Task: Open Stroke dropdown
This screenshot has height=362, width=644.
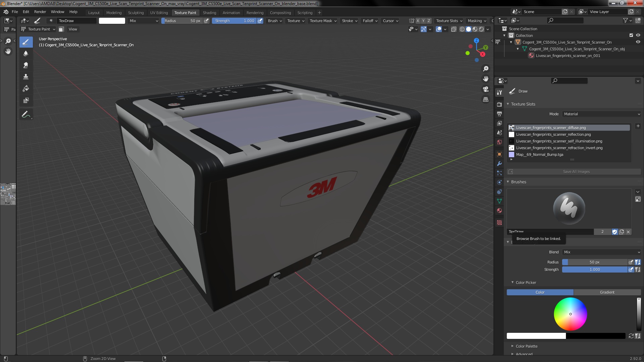Action: point(350,21)
